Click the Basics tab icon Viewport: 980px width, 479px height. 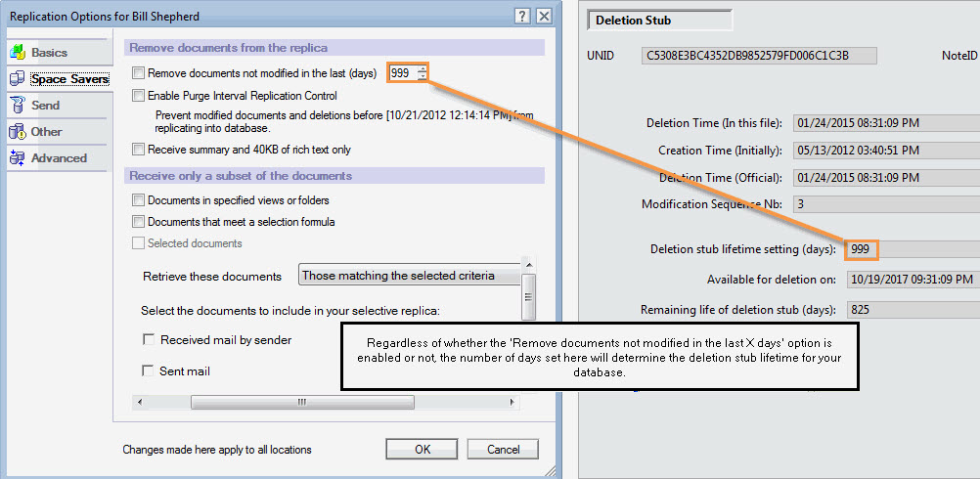pyautogui.click(x=18, y=53)
